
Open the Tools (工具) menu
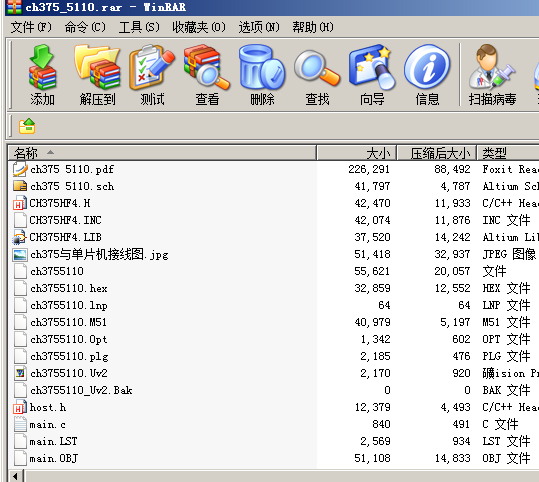point(139,27)
